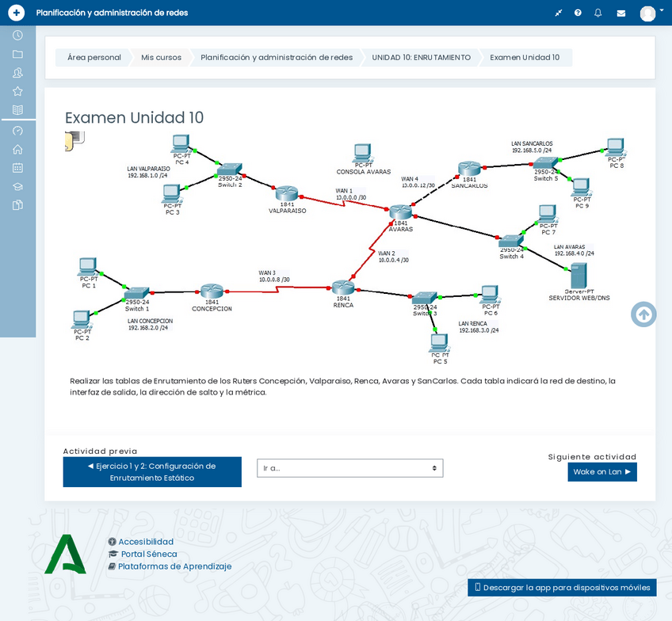Click Descargar la app para dispositivos móviles
Screen dimensions: 672x621
tap(562, 588)
